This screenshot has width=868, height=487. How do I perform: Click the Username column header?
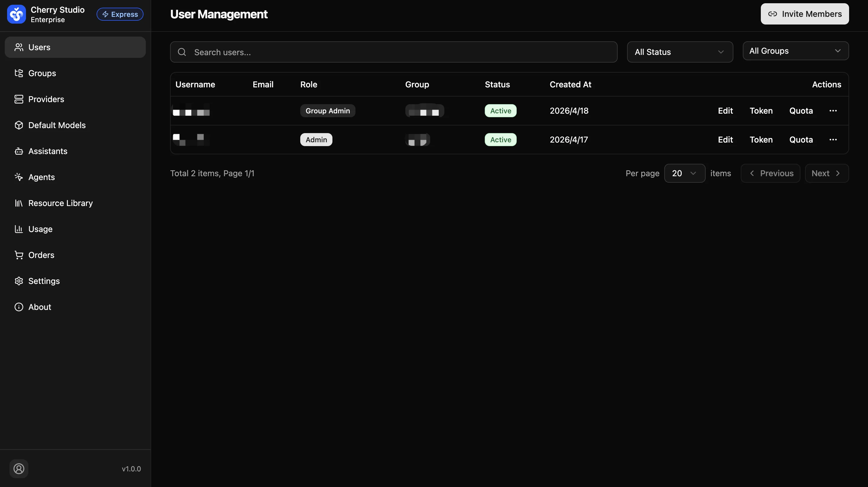pyautogui.click(x=195, y=84)
